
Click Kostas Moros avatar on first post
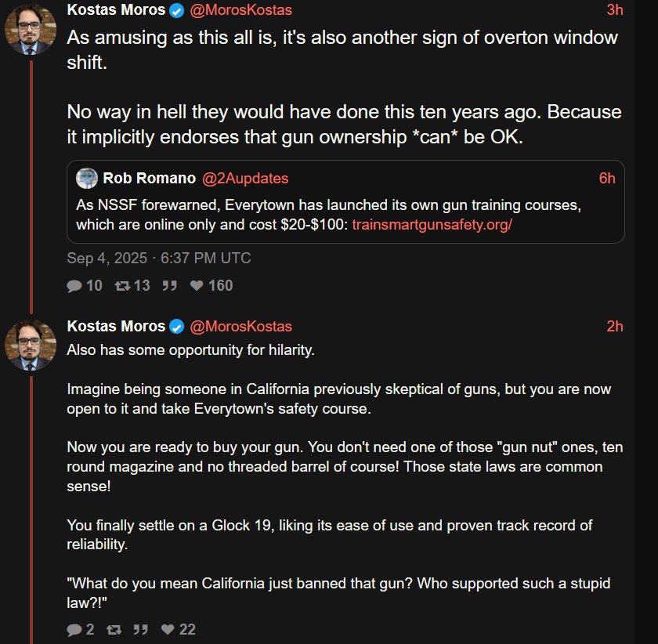point(31,30)
